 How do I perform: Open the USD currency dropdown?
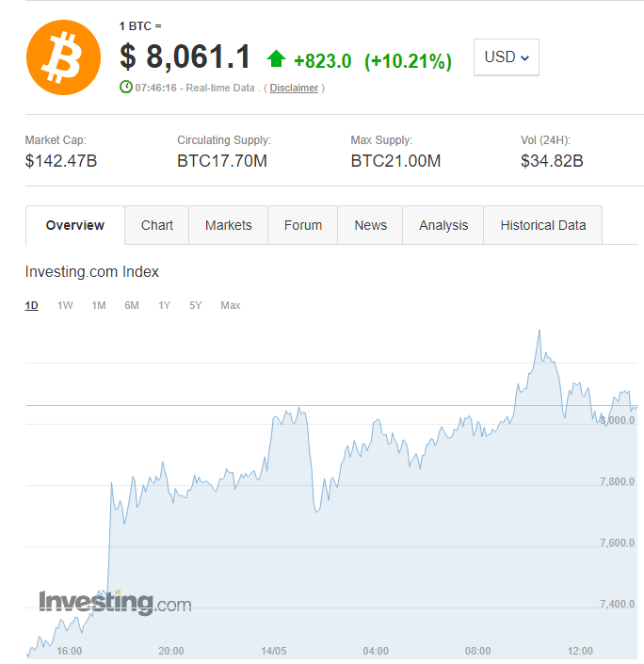tap(507, 57)
